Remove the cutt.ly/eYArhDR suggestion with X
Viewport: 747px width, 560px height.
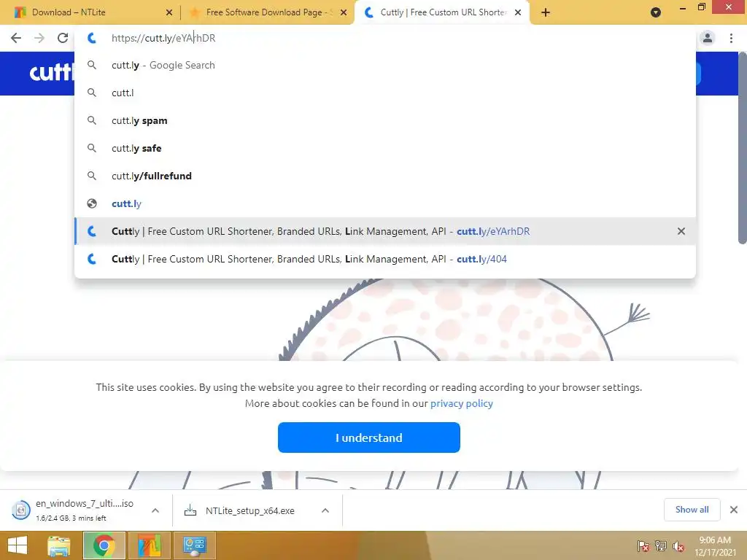(681, 231)
